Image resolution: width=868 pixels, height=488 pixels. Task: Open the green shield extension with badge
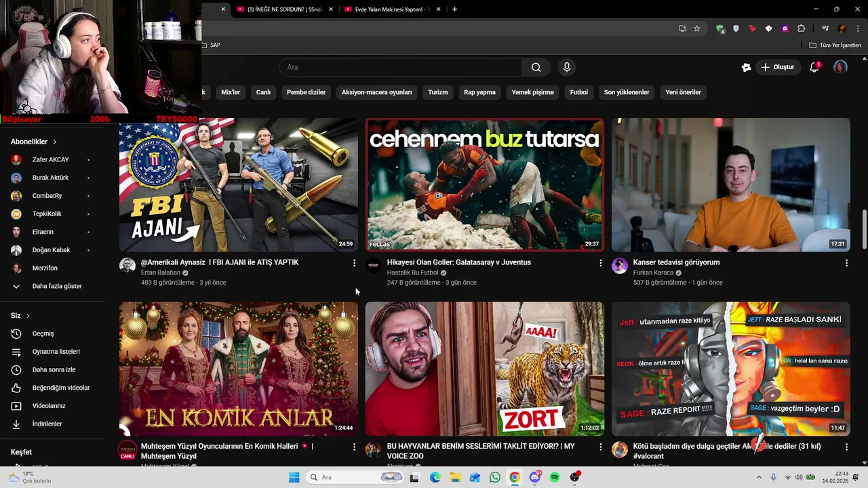[720, 28]
